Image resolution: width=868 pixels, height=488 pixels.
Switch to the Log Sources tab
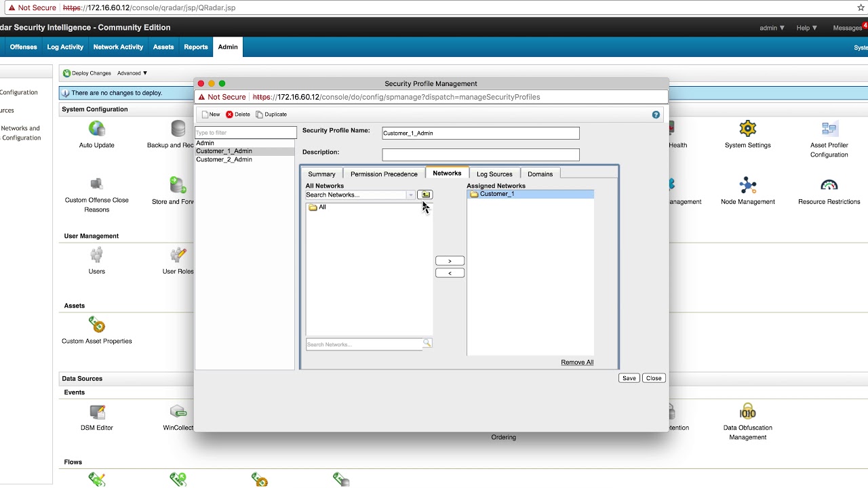[x=494, y=174]
